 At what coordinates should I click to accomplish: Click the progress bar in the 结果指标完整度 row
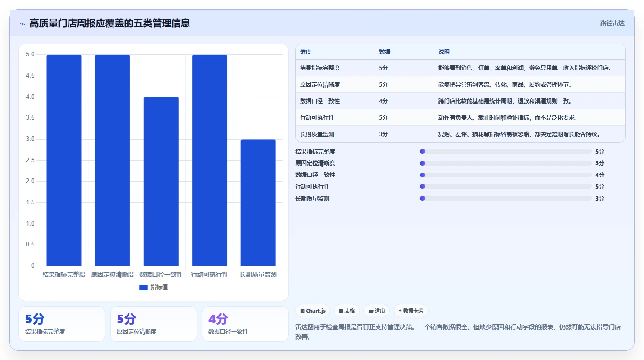pos(506,151)
